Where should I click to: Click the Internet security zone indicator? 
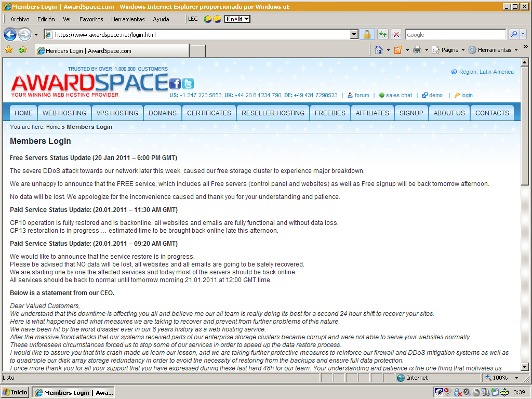tap(437, 378)
